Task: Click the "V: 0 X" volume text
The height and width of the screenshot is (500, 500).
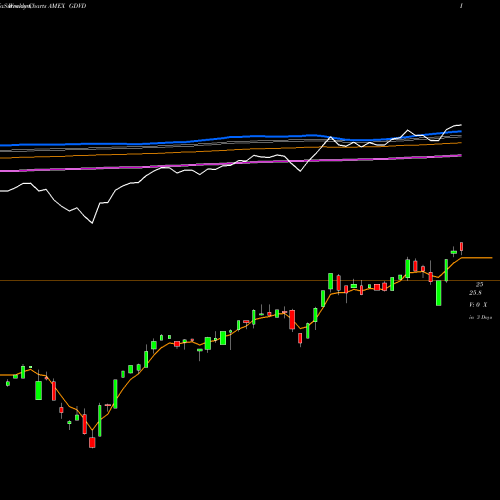Action: [478, 305]
